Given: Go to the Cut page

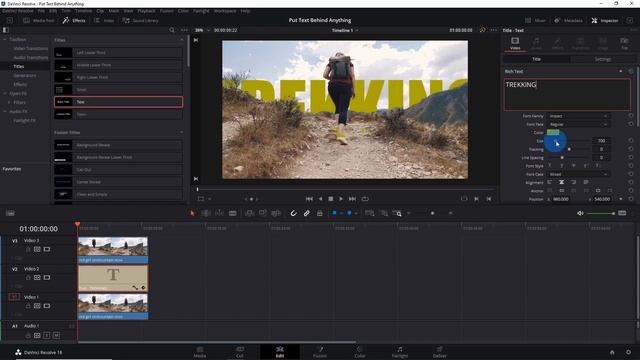Looking at the screenshot, I should pyautogui.click(x=240, y=352).
